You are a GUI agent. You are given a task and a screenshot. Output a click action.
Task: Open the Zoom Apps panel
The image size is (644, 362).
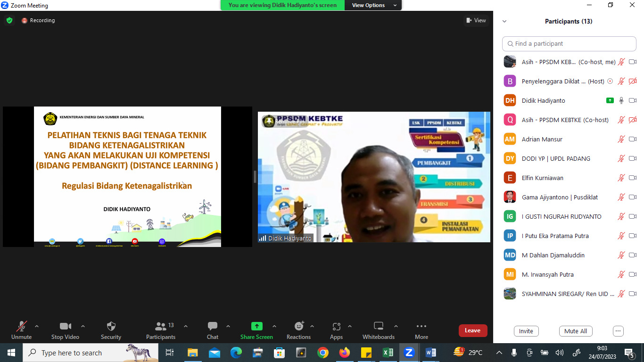click(336, 330)
